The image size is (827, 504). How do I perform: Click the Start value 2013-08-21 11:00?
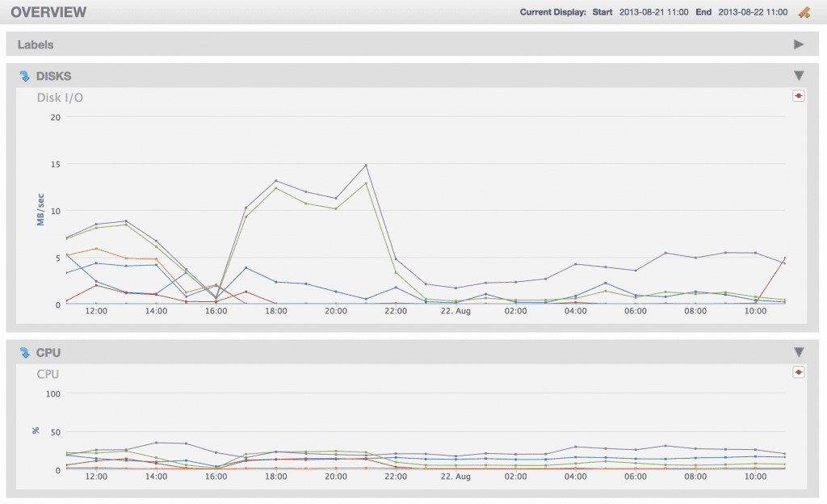(653, 12)
